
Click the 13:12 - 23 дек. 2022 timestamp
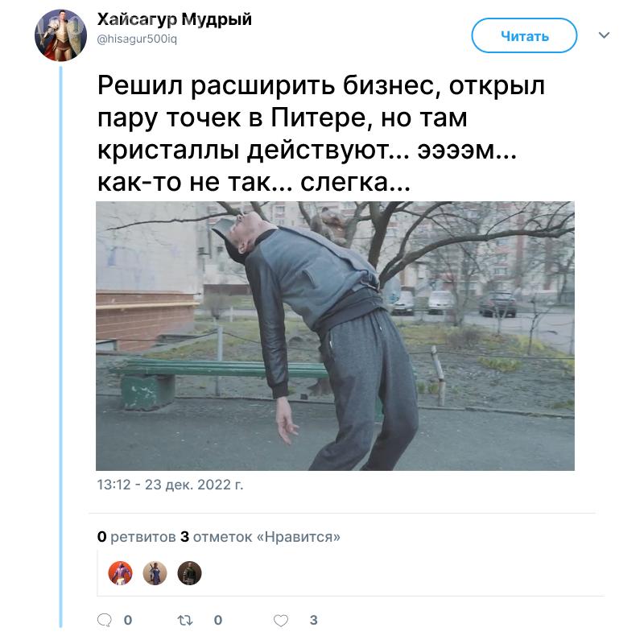[170, 485]
